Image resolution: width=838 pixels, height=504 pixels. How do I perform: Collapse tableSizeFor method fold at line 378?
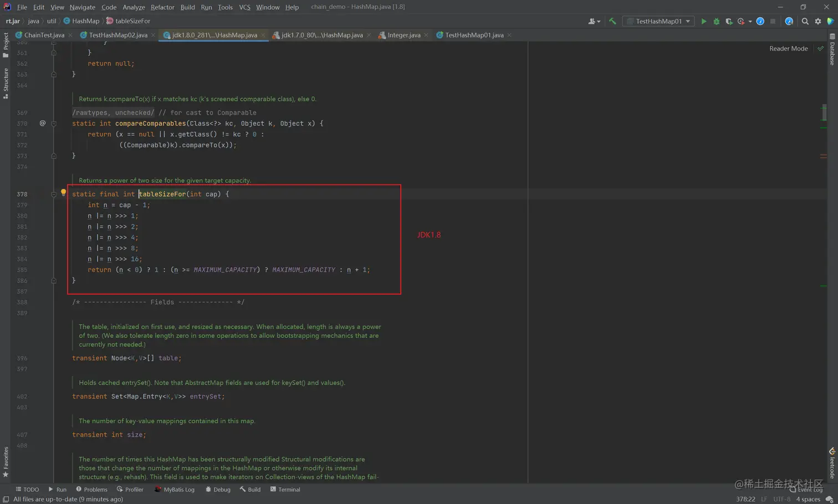click(x=54, y=194)
